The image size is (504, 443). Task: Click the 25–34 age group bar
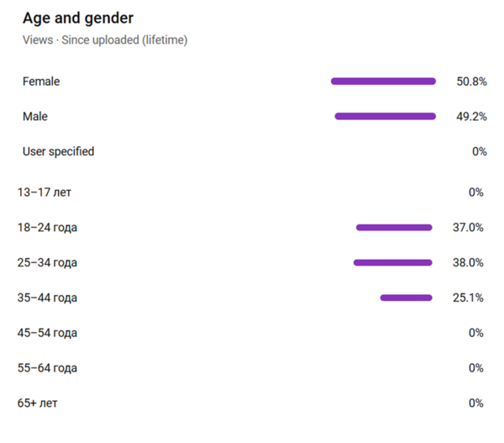click(x=392, y=262)
